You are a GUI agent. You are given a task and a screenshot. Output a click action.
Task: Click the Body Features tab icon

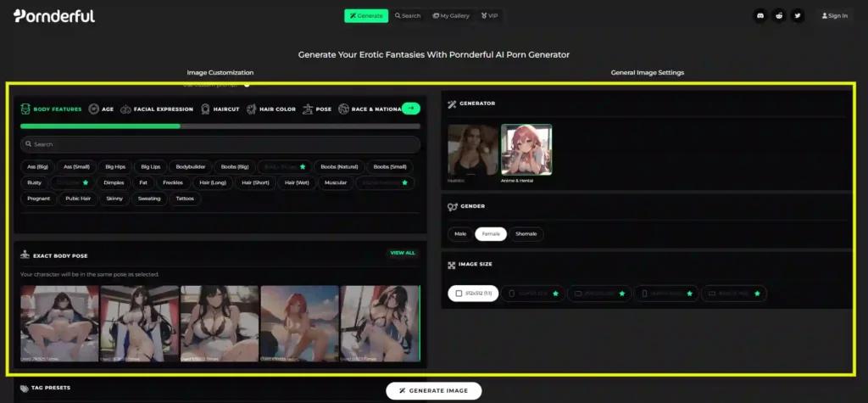point(25,109)
